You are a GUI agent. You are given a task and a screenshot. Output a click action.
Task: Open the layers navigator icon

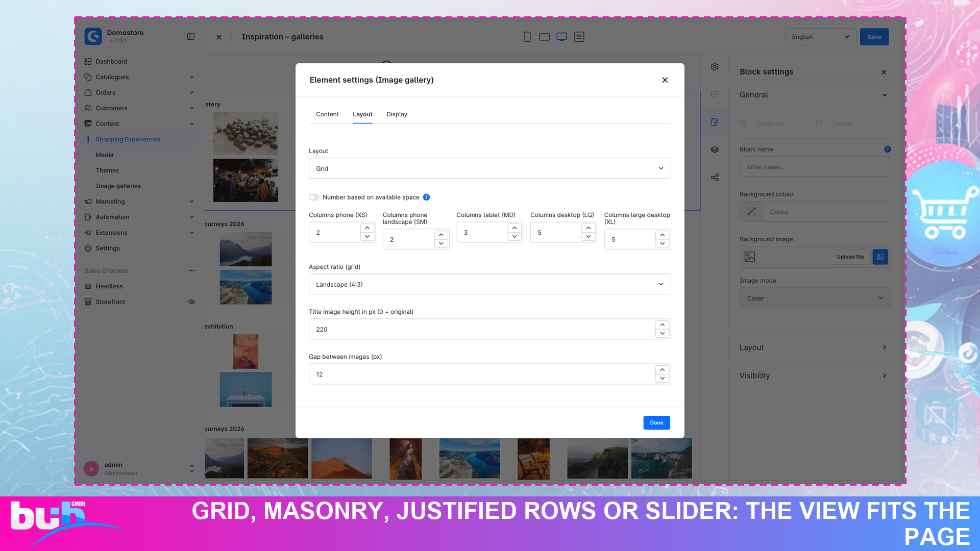(x=715, y=149)
